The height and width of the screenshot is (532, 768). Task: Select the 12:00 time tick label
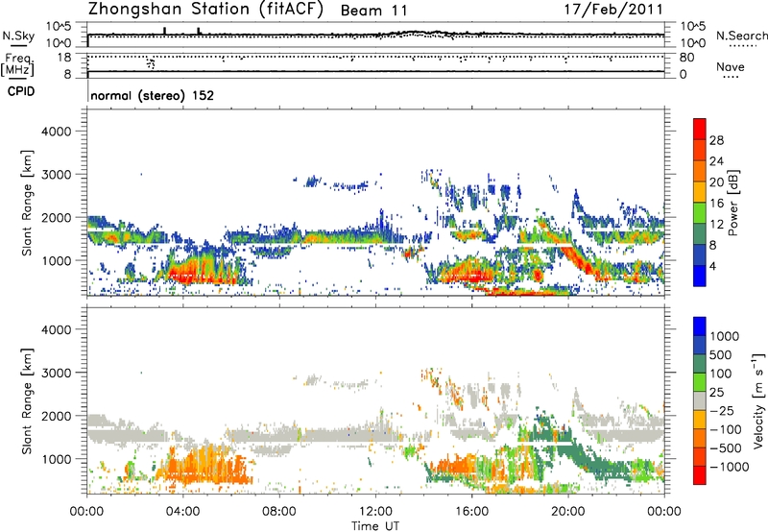[x=375, y=512]
